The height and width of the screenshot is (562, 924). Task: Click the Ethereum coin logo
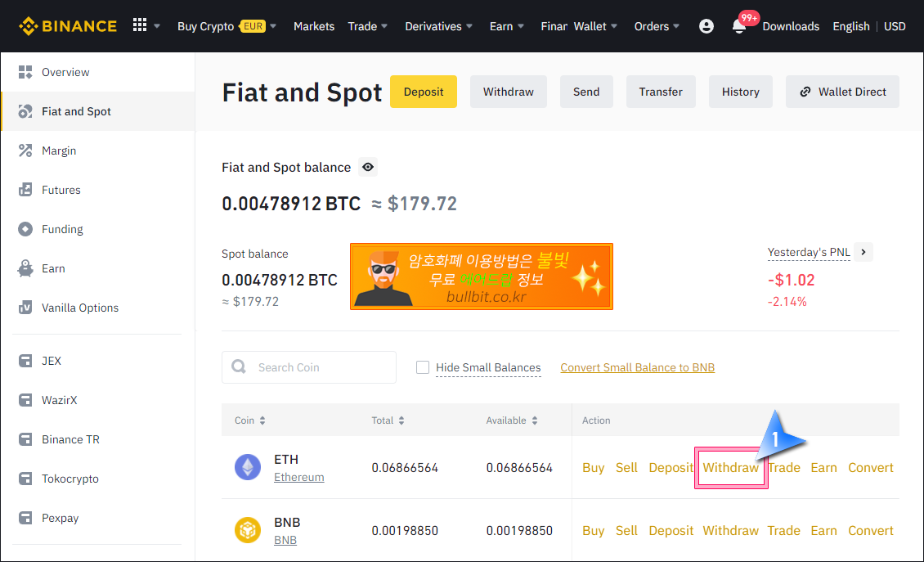click(248, 467)
